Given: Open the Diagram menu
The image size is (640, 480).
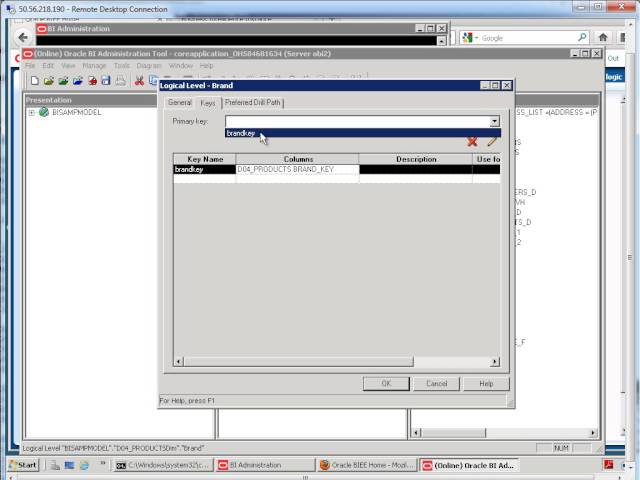Looking at the screenshot, I should pyautogui.click(x=149, y=66).
